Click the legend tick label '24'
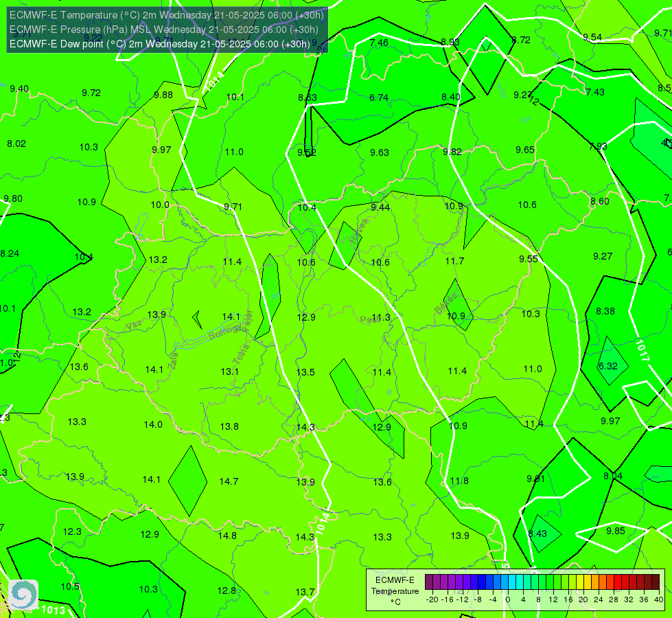Viewport: 672px width, 618px height. 599,599
